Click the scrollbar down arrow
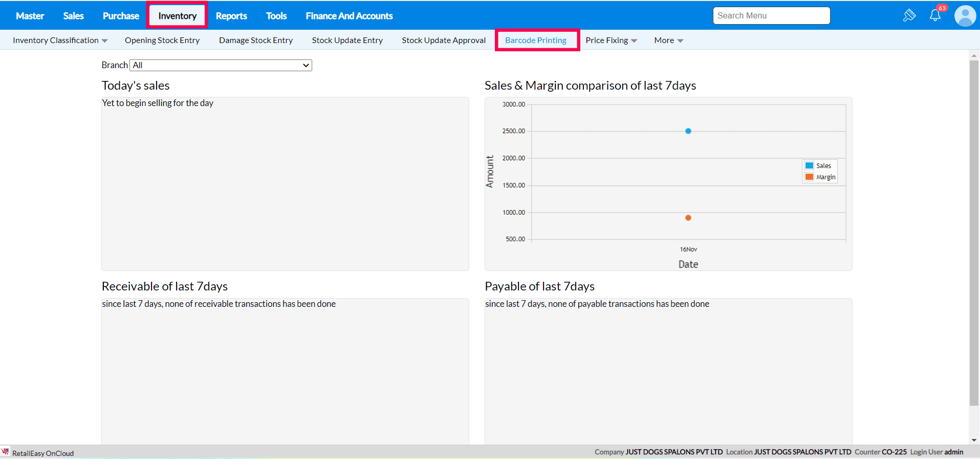This screenshot has height=459, width=980. pyautogui.click(x=974, y=440)
